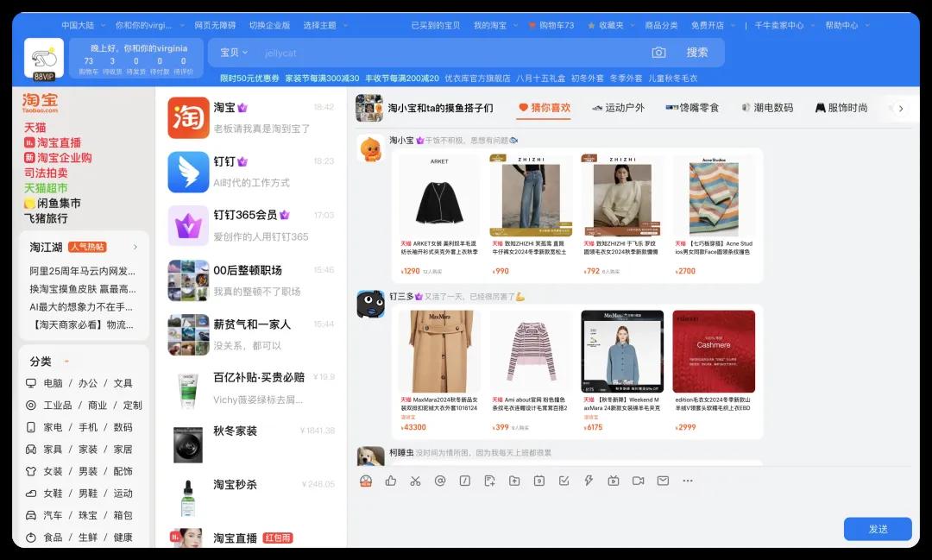Open the 薪贫气和一家人 group chat
Viewport: 932px width, 560px height.
pyautogui.click(x=251, y=334)
